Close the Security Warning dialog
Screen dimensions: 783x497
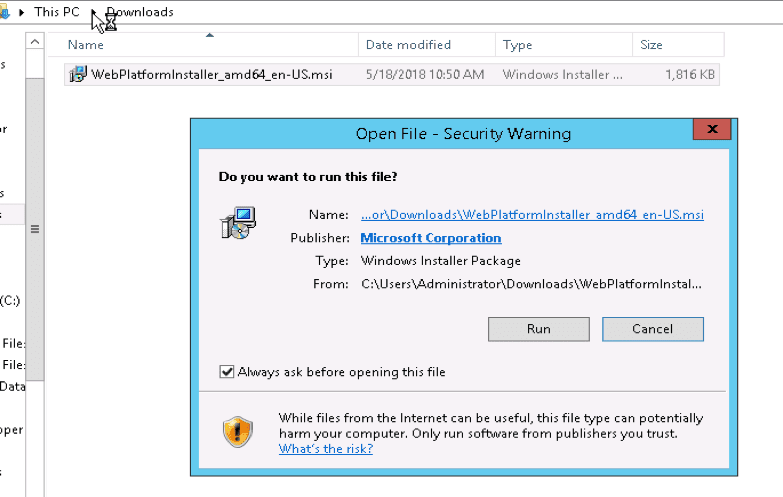click(712, 131)
